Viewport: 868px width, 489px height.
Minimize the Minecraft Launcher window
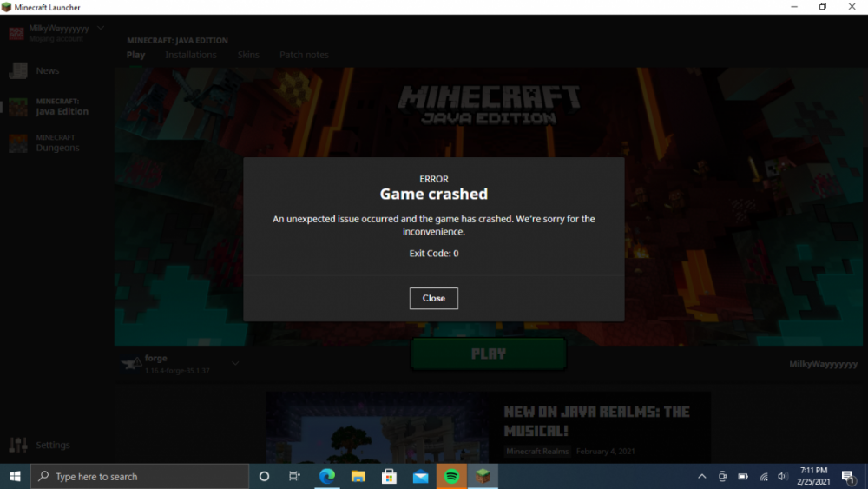pyautogui.click(x=794, y=7)
